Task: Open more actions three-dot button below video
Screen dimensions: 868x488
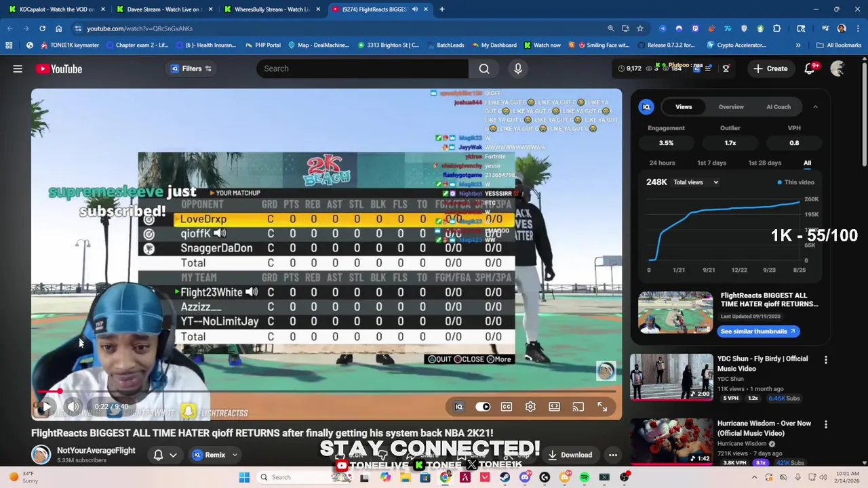Action: pyautogui.click(x=613, y=455)
